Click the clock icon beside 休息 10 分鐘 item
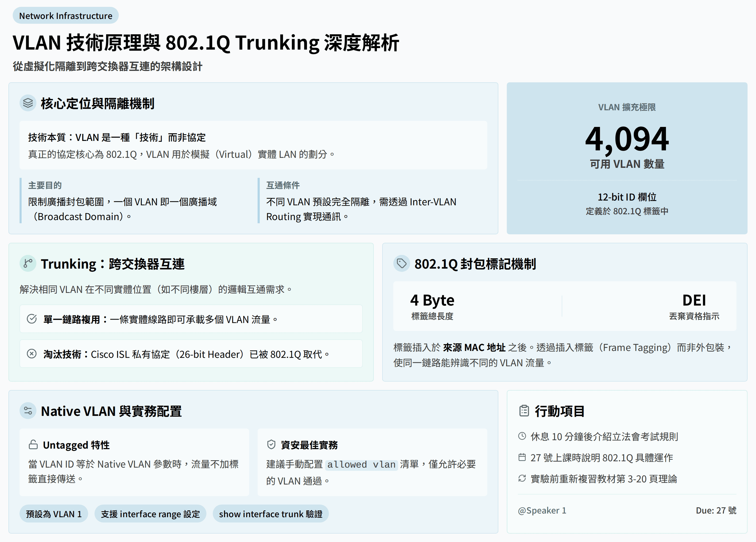The image size is (756, 542). [x=522, y=436]
